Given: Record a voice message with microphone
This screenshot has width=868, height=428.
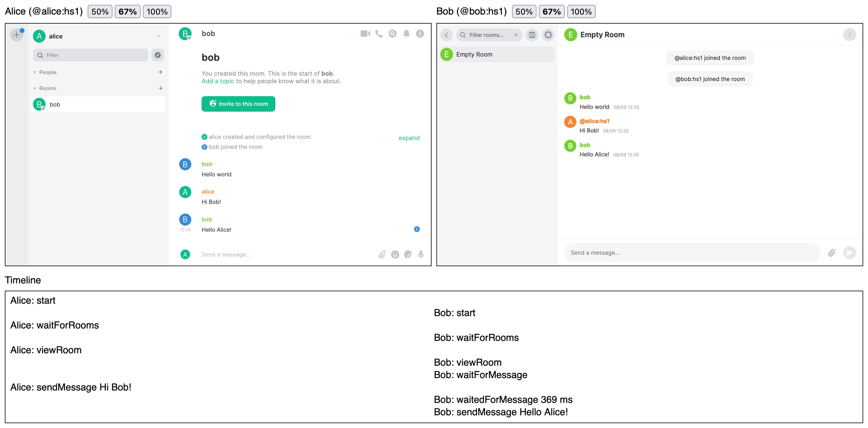Looking at the screenshot, I should pyautogui.click(x=420, y=254).
